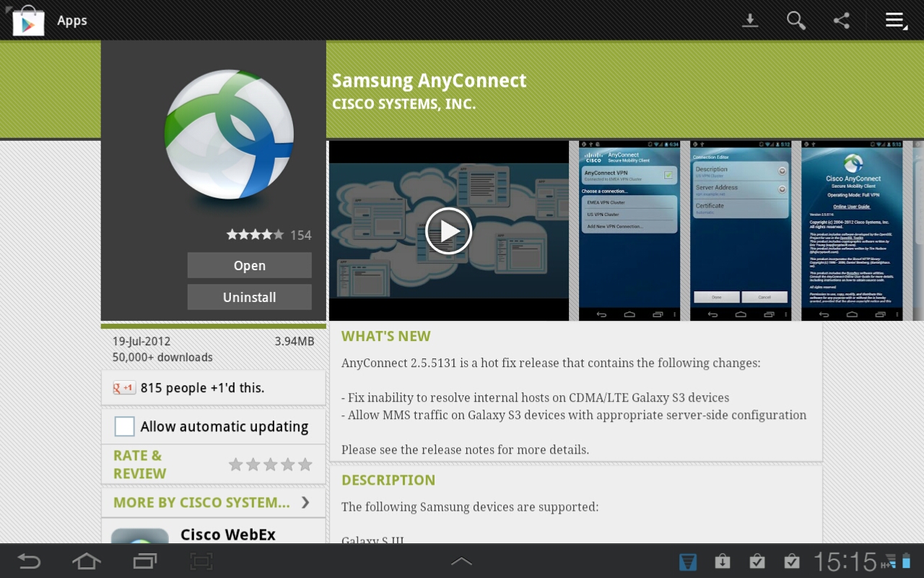Rate the app two stars
The image size is (924, 578).
point(253,465)
